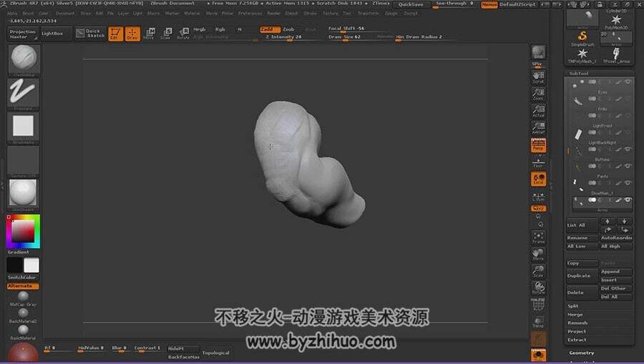The image size is (644, 364).
Task: Click the Frame mesh icon
Action: point(538,237)
